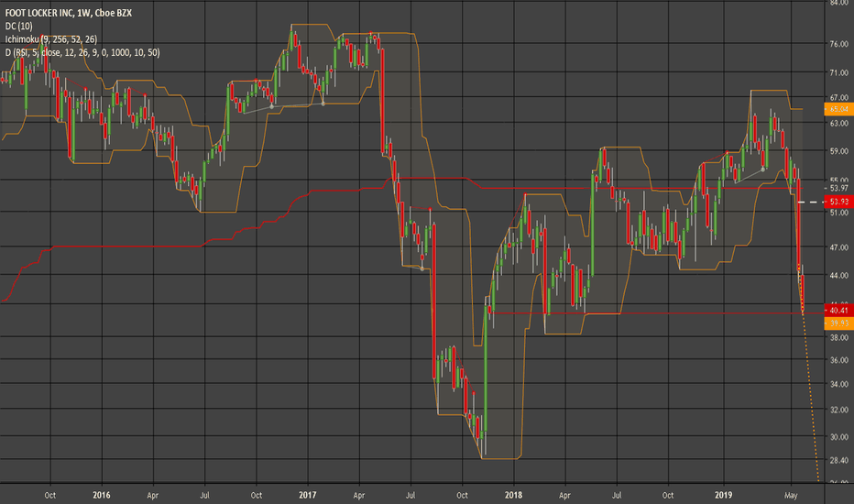Click the 71.00 price axis value
The height and width of the screenshot is (504, 854).
(839, 72)
